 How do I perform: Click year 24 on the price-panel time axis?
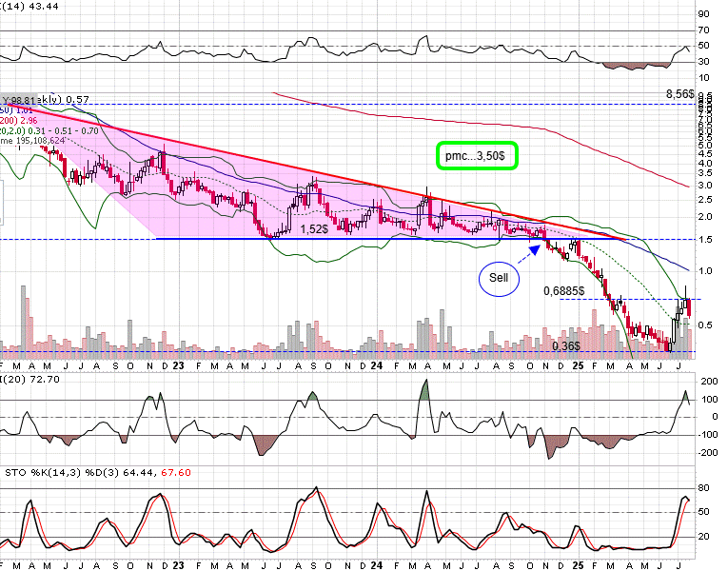377,365
